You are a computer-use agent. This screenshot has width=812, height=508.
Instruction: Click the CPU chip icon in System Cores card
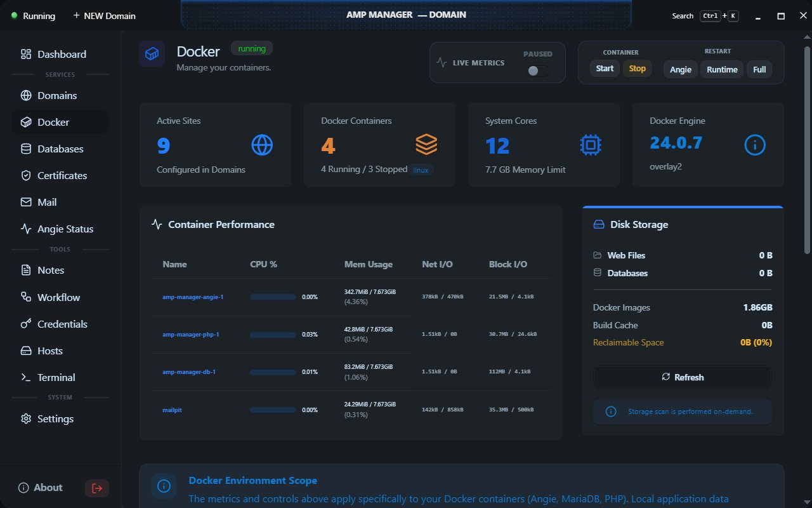[591, 145]
